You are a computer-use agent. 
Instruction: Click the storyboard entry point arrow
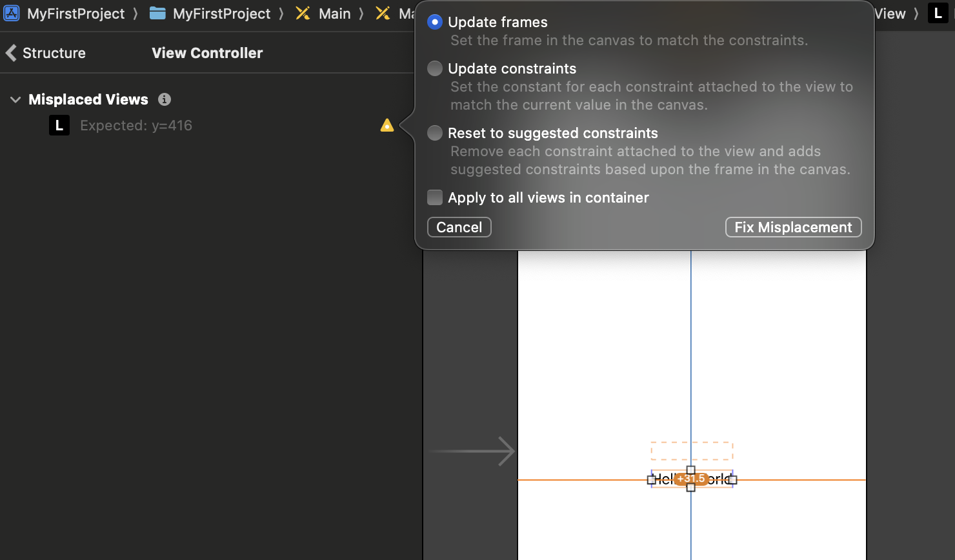coord(472,451)
